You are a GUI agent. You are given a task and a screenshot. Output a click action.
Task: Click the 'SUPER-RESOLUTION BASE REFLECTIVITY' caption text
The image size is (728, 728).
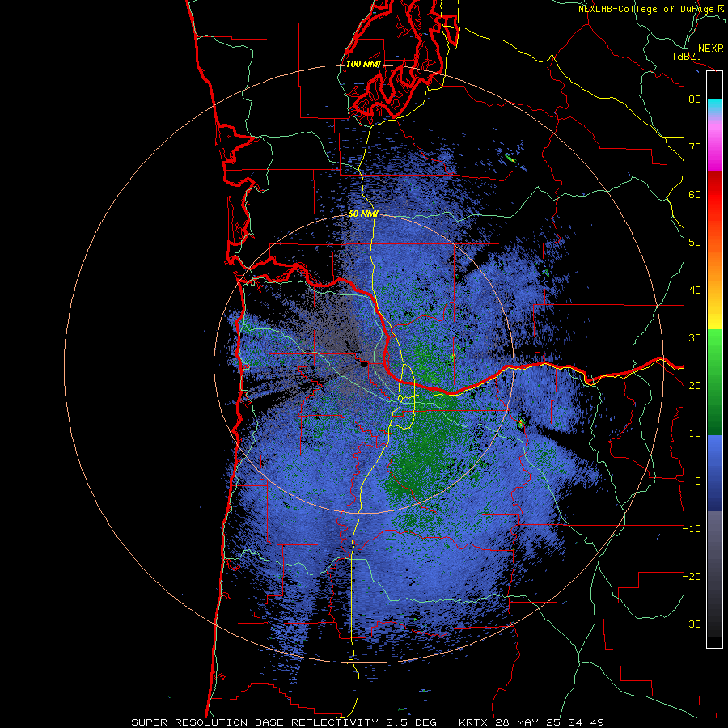(255, 722)
